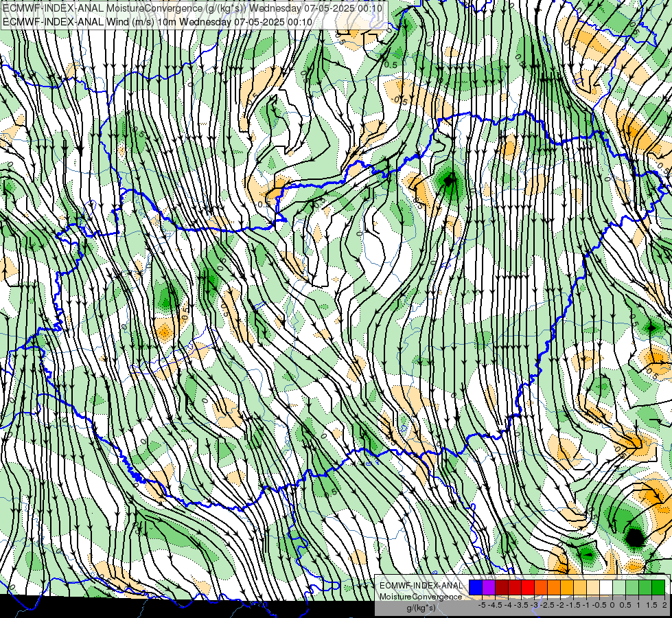Screen dimensions: 672x618
Task: Click the legend swatch between -4 and -3.5
Action: [515, 587]
